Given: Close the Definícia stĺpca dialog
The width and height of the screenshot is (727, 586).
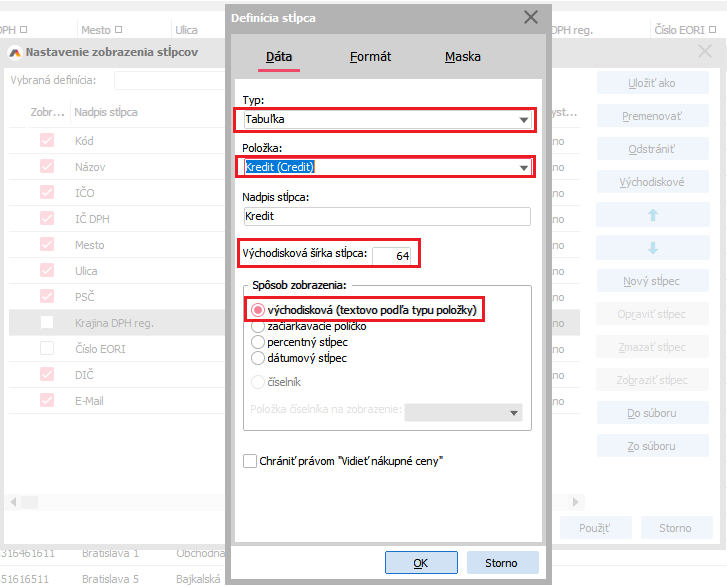Looking at the screenshot, I should 531,17.
